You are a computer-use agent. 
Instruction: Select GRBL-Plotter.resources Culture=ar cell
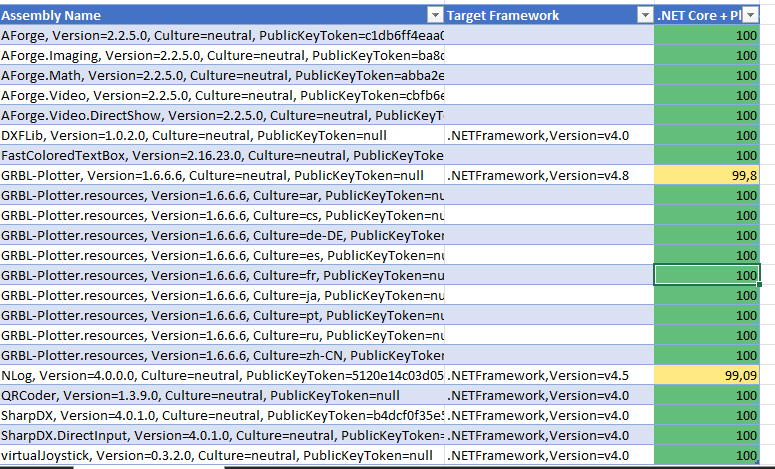pos(222,196)
